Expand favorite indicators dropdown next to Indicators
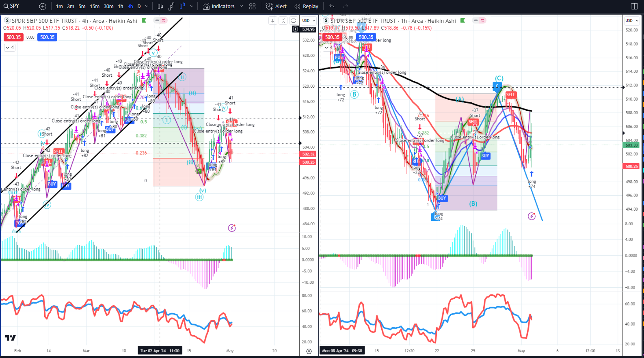The height and width of the screenshot is (358, 644). [x=241, y=6]
